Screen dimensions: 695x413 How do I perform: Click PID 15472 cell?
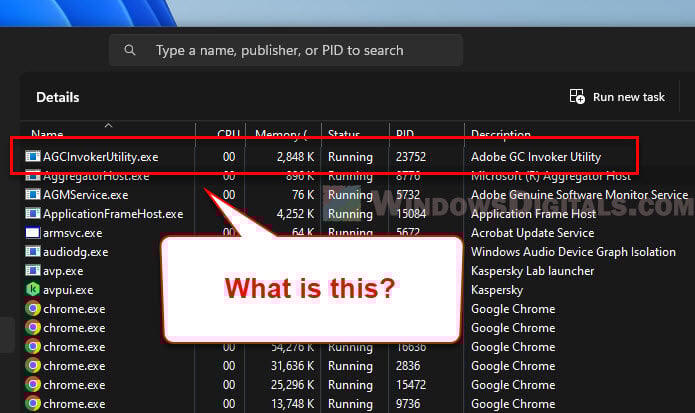tap(411, 385)
